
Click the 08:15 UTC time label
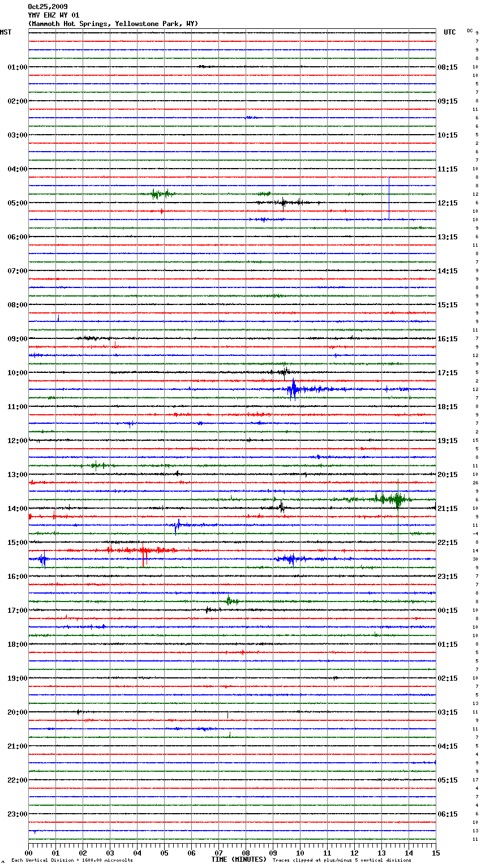pos(448,67)
